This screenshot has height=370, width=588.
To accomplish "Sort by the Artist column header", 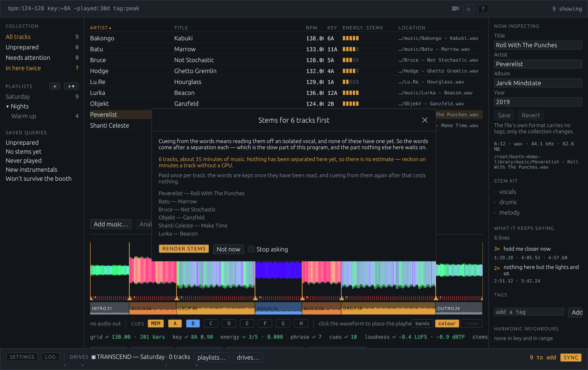I will click(x=100, y=28).
